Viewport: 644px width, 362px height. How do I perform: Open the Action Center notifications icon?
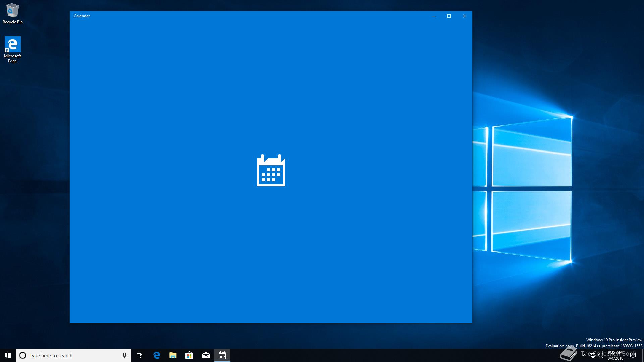pyautogui.click(x=633, y=355)
